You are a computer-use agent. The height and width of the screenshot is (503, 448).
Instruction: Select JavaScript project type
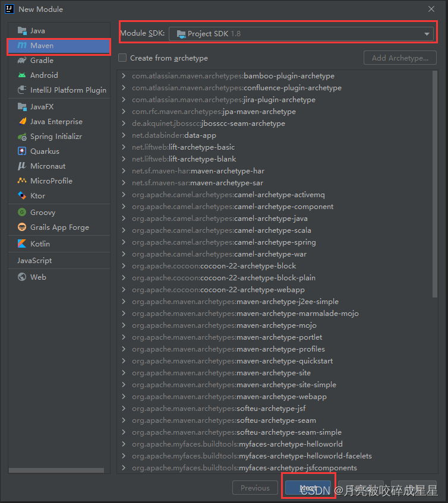(x=34, y=261)
